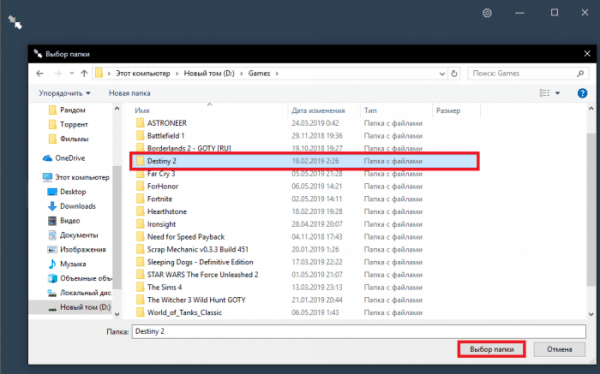
Task: Select the ASTRONEER folder
Action: tap(161, 123)
